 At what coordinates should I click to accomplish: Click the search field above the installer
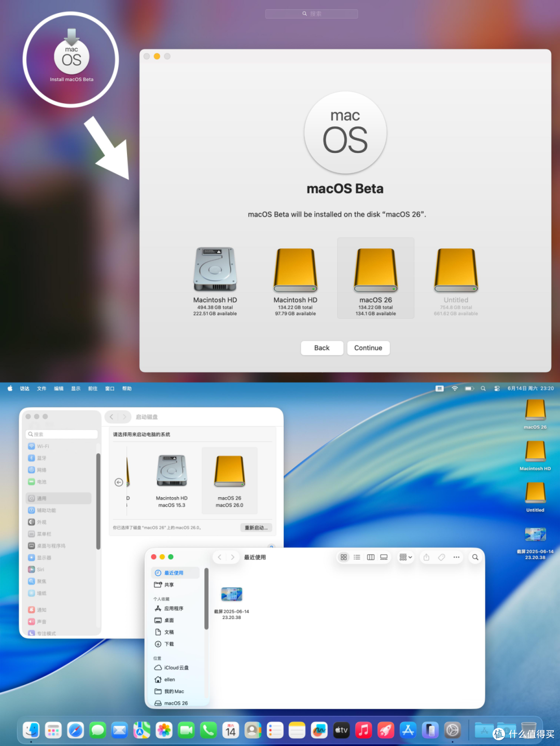312,14
